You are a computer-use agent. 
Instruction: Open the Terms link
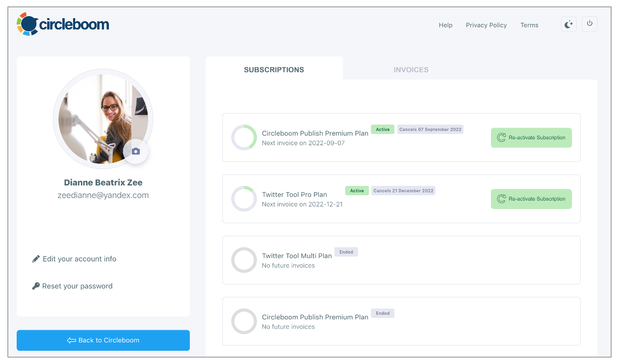[x=529, y=25]
